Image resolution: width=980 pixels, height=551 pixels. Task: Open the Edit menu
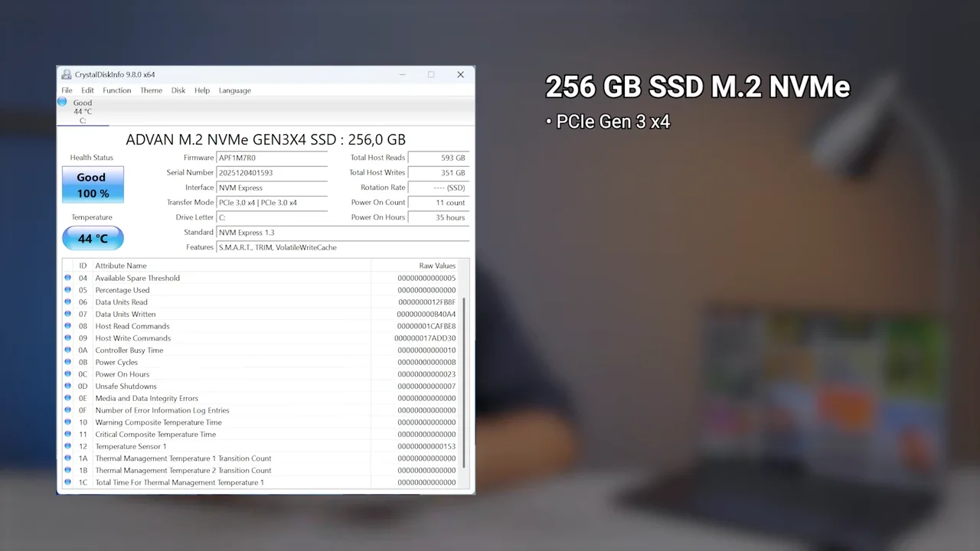pos(88,90)
